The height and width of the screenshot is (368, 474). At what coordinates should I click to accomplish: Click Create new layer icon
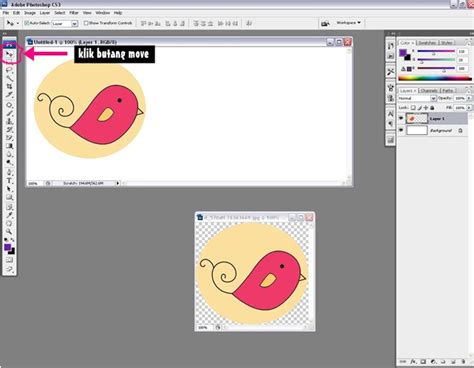click(453, 361)
